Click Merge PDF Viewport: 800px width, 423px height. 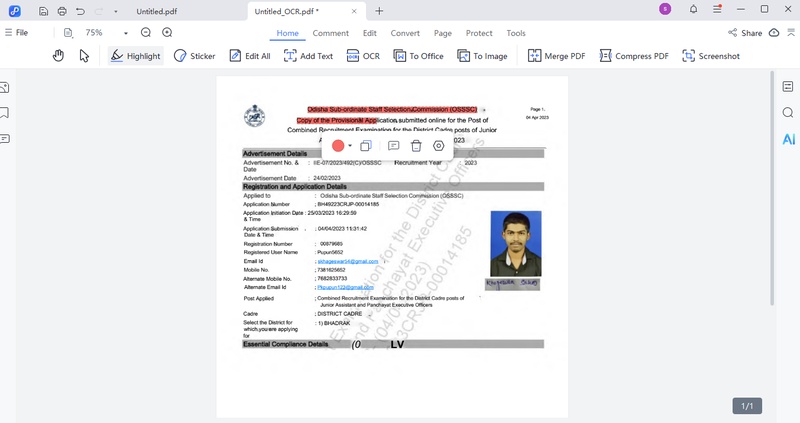(x=557, y=56)
